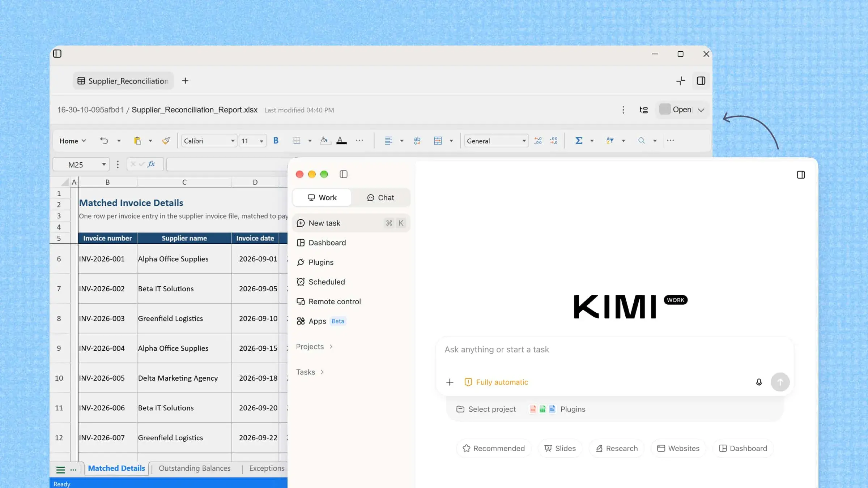
Task: Click the Research suggestion chip
Action: click(617, 448)
